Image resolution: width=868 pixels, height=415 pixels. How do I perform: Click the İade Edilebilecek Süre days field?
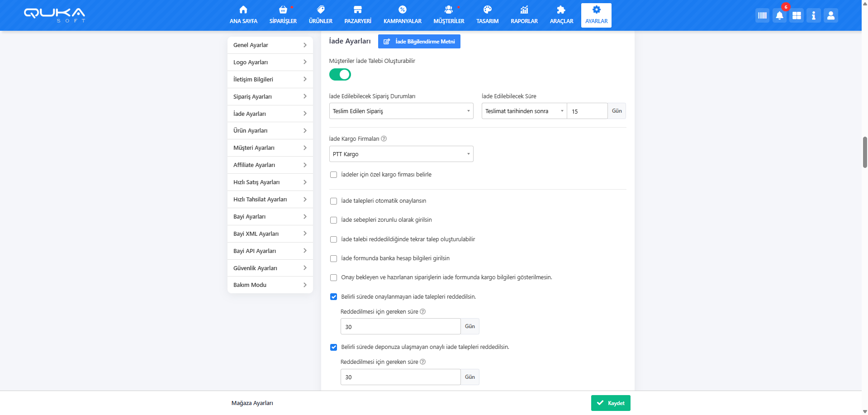click(x=587, y=111)
